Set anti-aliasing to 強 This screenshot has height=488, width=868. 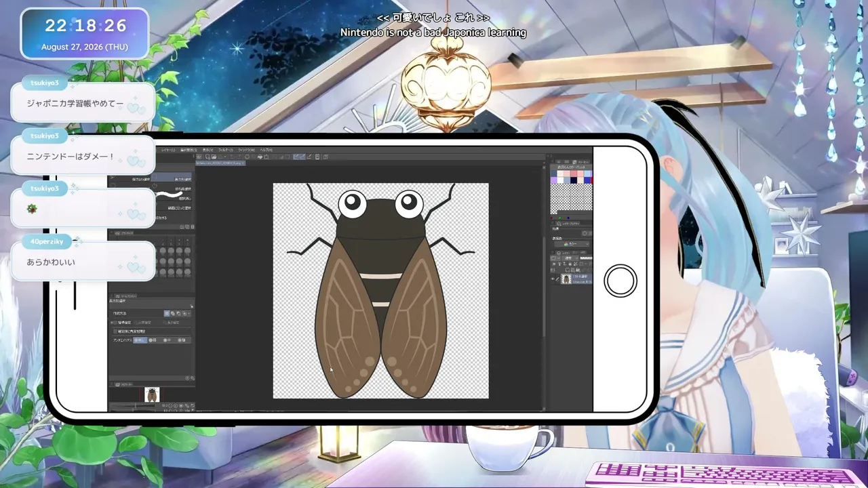[181, 340]
